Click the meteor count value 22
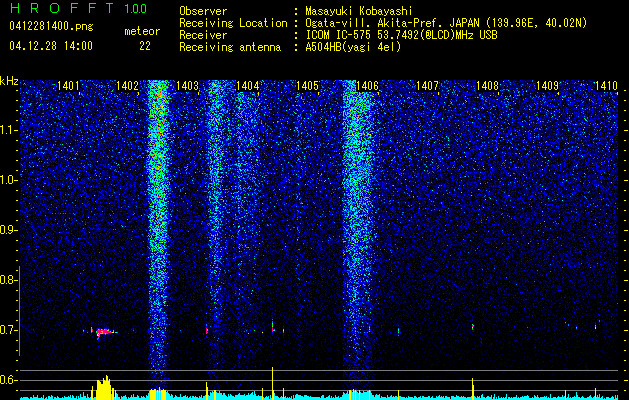 [145, 46]
